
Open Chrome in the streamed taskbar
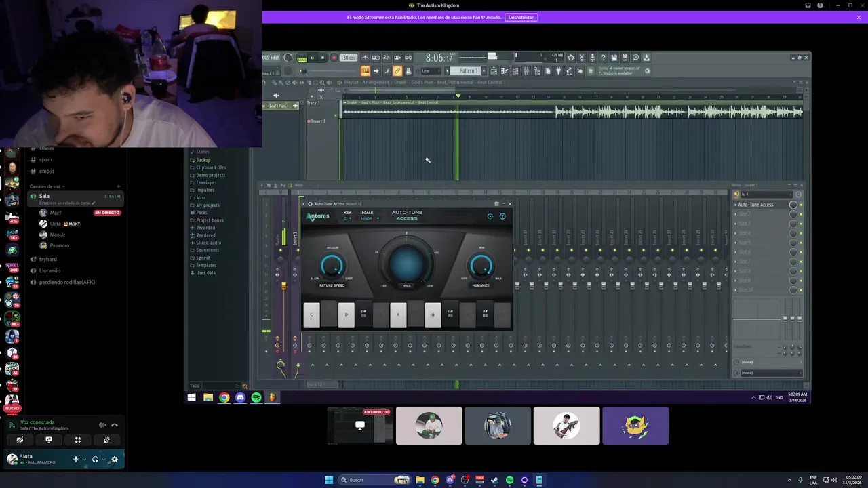(224, 398)
